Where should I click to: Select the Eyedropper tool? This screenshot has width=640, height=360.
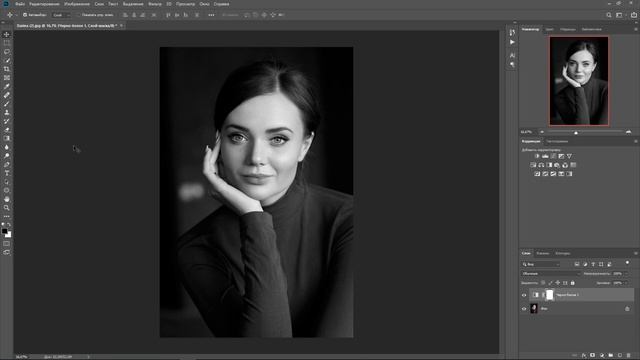point(7,87)
